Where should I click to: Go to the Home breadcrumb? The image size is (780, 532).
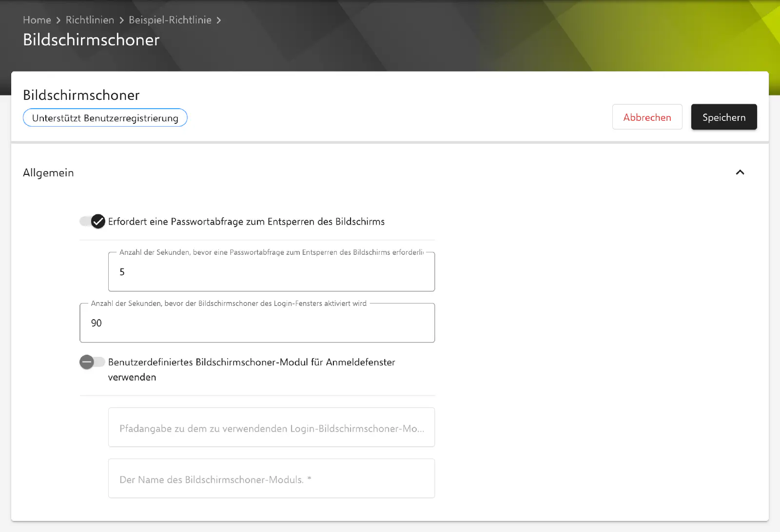pyautogui.click(x=37, y=20)
